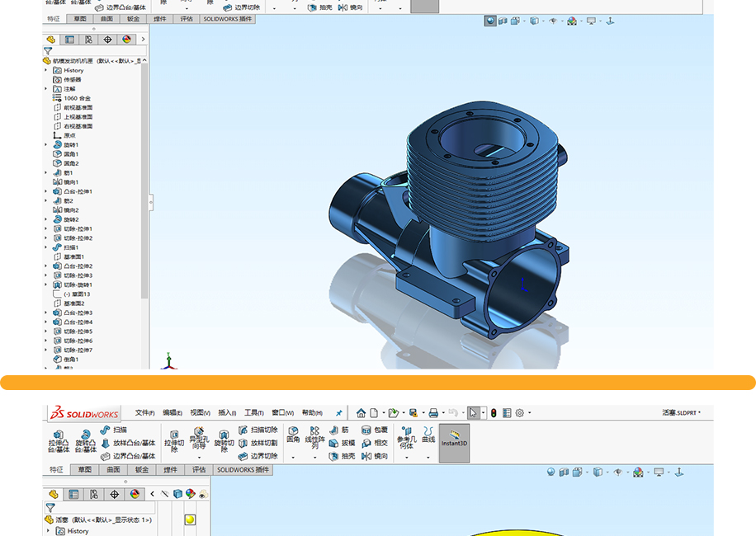Click the Rebuild traffic light icon
Image resolution: width=756 pixels, height=536 pixels.
pos(494,412)
